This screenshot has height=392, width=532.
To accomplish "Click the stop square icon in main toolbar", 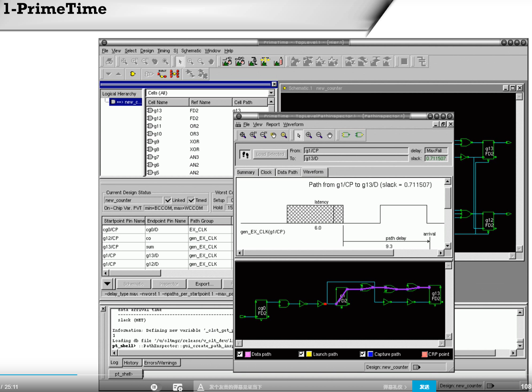I will pos(404,61).
